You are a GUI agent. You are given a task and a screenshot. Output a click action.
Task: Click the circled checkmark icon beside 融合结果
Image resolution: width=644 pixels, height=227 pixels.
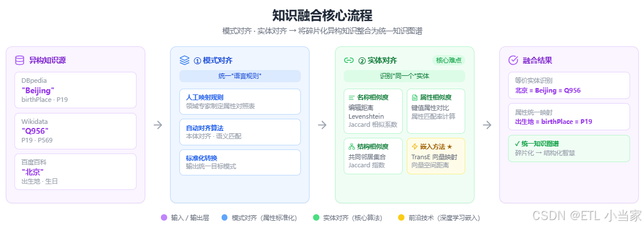coord(513,60)
